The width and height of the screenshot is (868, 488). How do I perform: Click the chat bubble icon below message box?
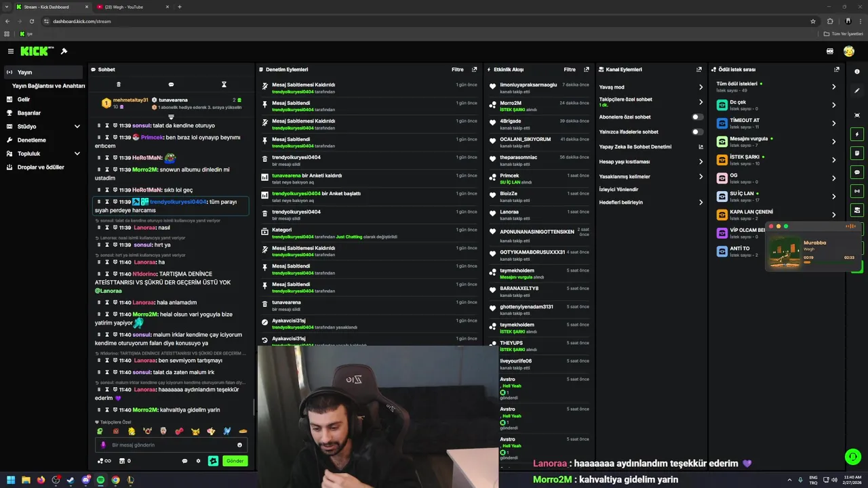(x=184, y=461)
